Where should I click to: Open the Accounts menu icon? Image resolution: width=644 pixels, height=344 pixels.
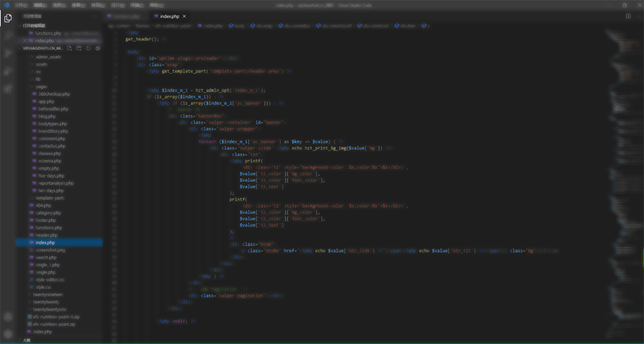point(8,317)
